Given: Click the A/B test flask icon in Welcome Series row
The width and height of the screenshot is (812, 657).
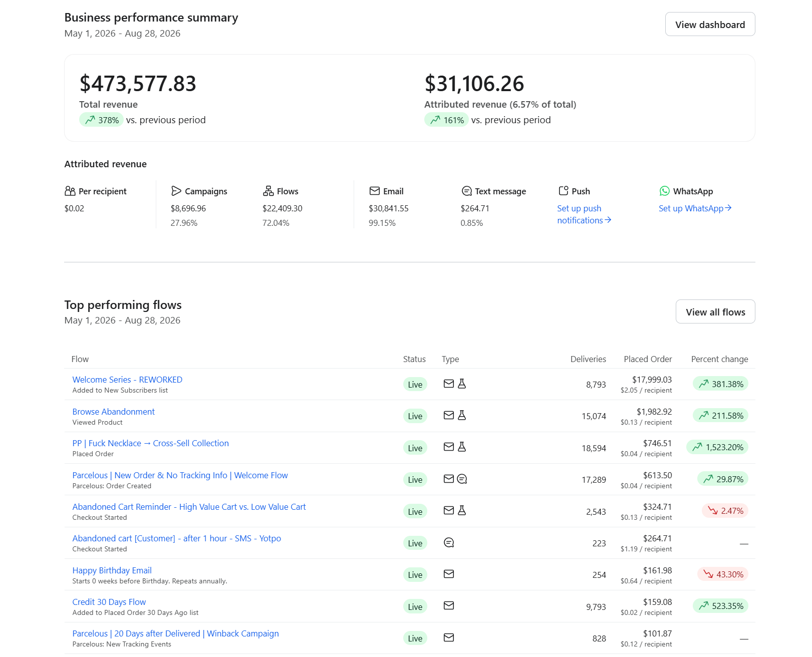Looking at the screenshot, I should [x=462, y=384].
